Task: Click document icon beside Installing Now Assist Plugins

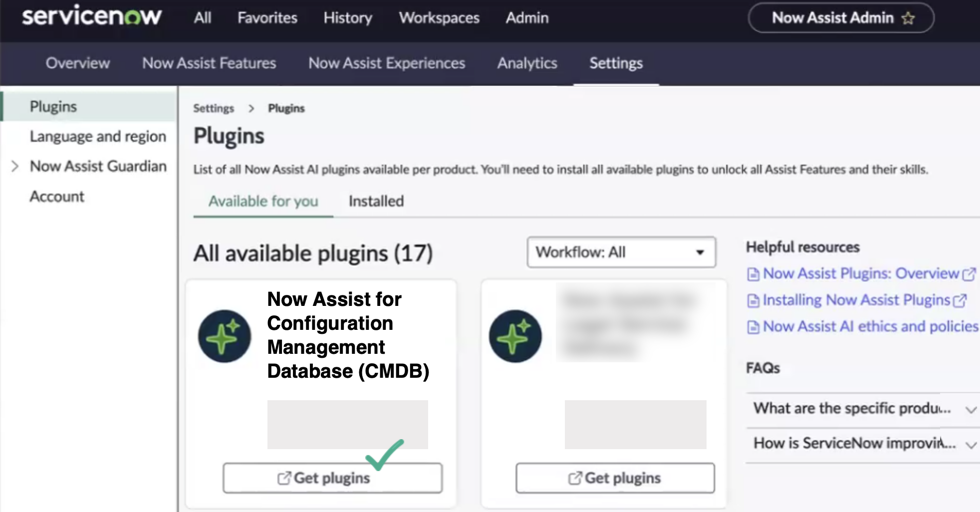Action: 753,300
